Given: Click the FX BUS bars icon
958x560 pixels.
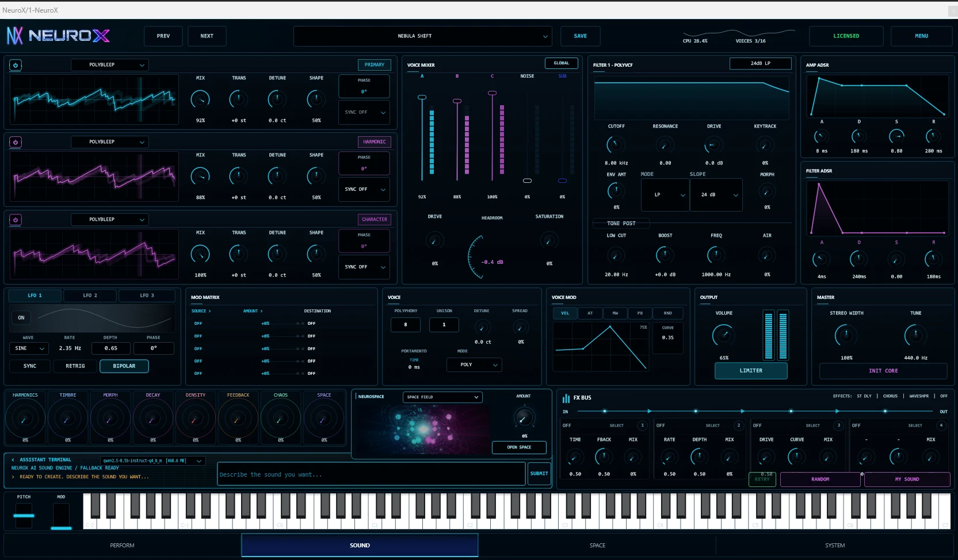Looking at the screenshot, I should tap(566, 398).
